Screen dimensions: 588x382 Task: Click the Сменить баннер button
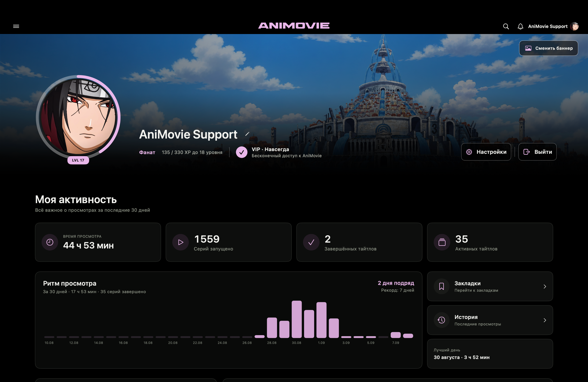coord(549,48)
